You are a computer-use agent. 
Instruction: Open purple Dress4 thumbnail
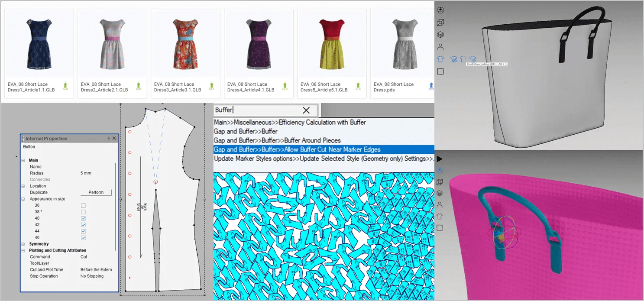tap(259, 44)
